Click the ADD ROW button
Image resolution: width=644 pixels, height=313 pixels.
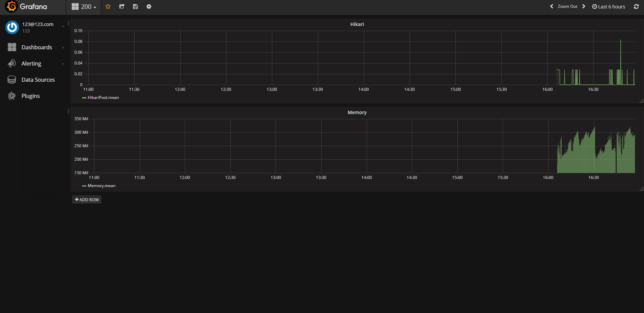(87, 200)
